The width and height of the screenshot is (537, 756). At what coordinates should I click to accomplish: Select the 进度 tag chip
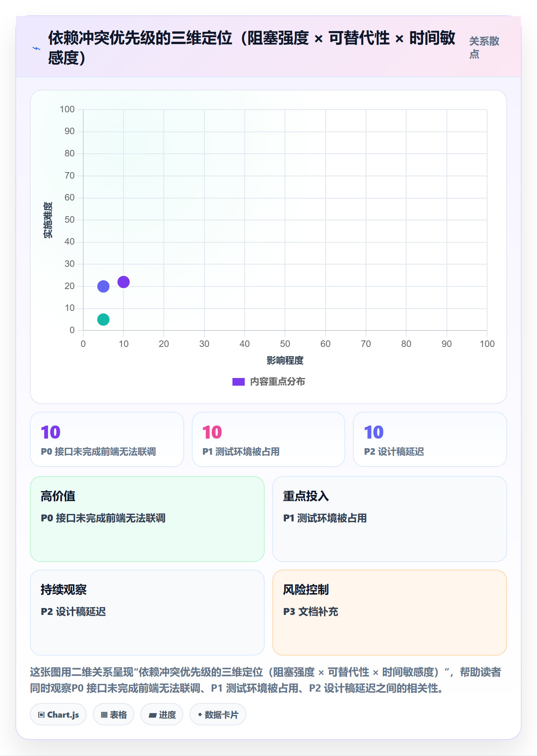tap(162, 715)
